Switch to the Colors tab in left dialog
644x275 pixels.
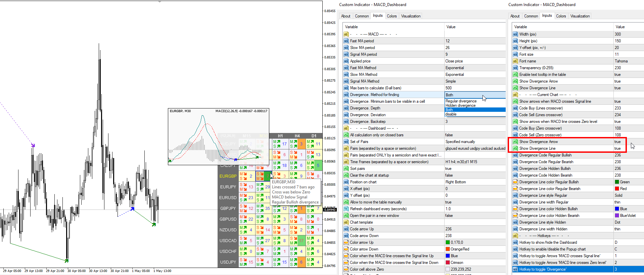(392, 16)
